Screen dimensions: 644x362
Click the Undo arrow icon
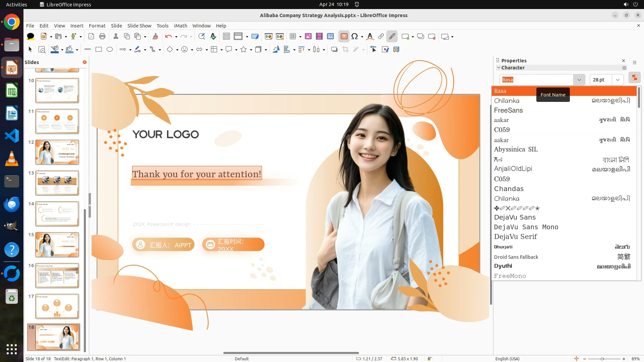tap(168, 37)
